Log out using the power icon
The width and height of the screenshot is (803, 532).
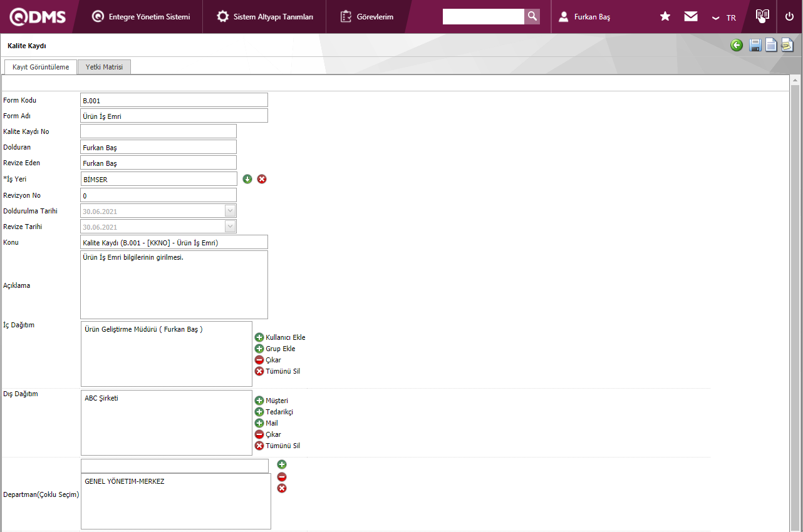[789, 17]
